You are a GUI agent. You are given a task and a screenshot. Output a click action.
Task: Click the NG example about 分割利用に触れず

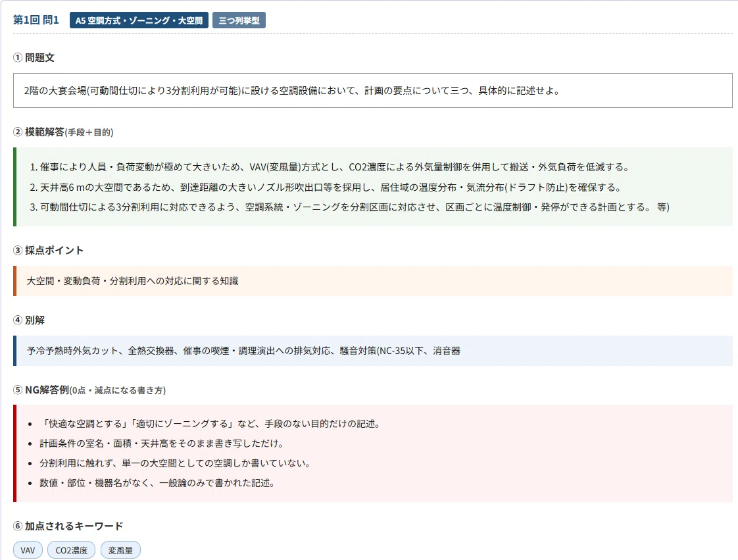click(x=174, y=463)
